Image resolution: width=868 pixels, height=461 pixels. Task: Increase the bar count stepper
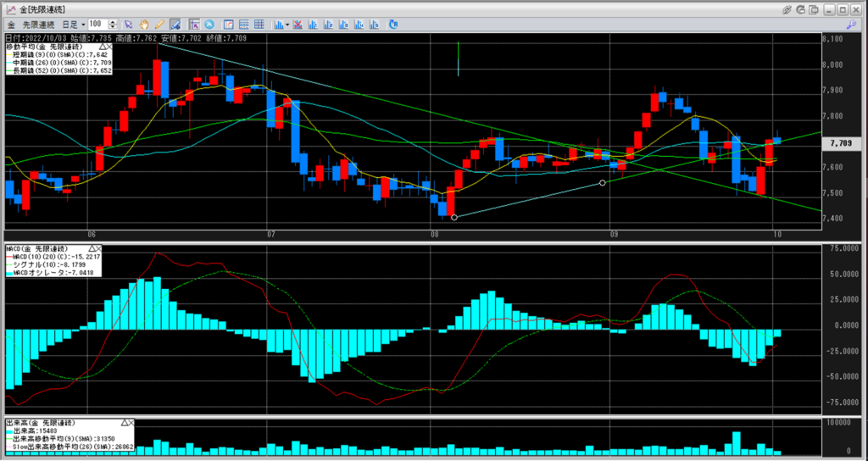(x=113, y=22)
